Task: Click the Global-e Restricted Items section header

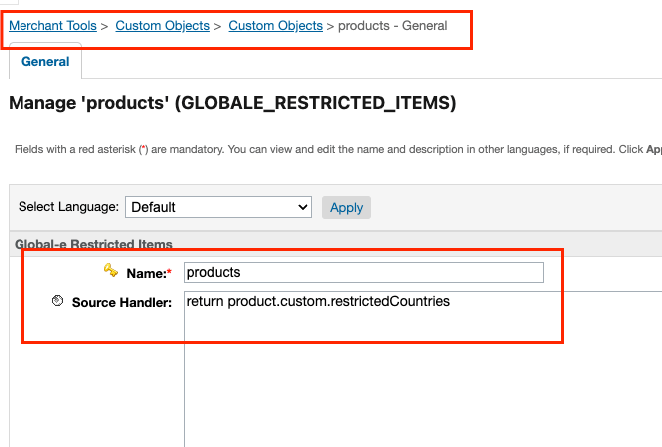Action: pos(94,244)
